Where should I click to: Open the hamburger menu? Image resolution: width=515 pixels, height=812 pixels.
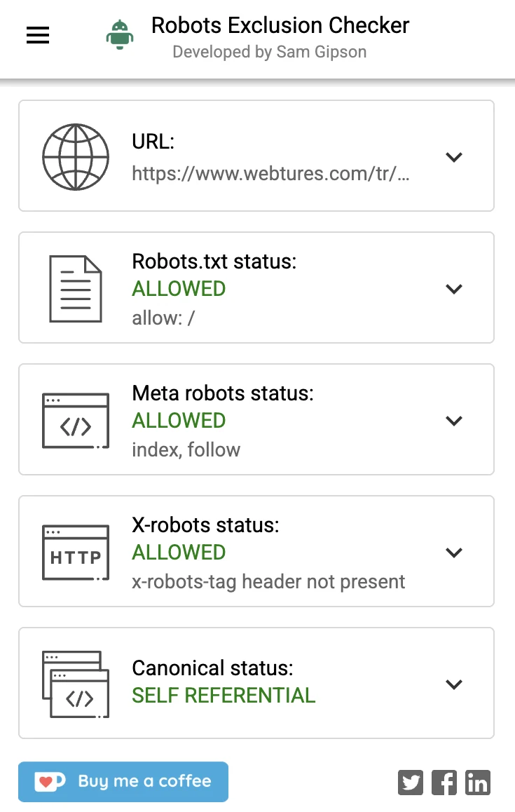click(x=37, y=35)
